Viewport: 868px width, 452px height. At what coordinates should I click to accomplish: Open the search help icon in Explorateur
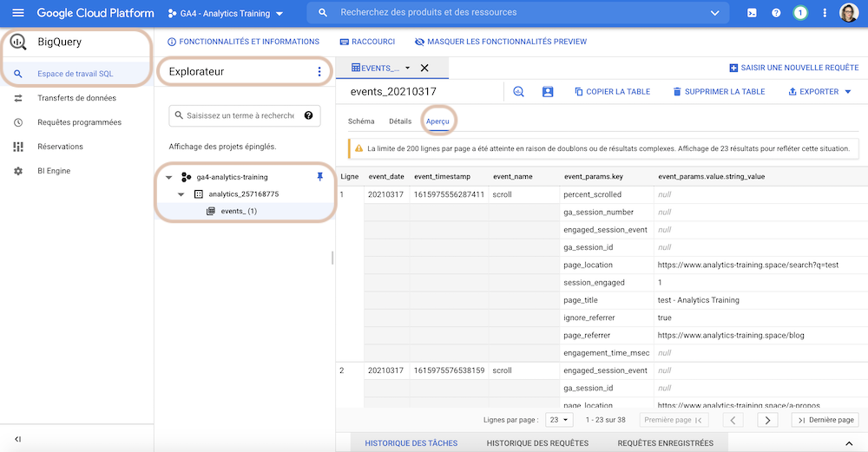point(308,115)
